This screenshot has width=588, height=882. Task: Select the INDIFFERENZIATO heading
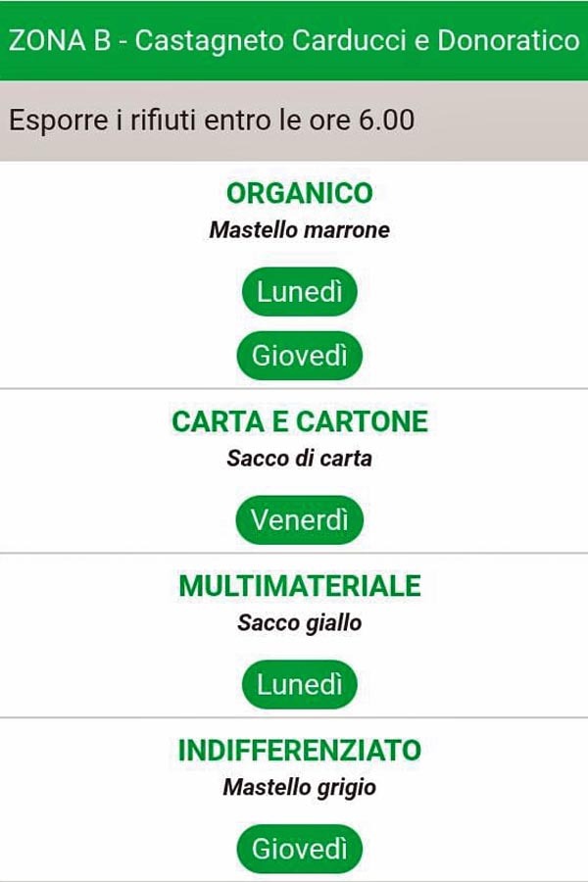(x=299, y=751)
